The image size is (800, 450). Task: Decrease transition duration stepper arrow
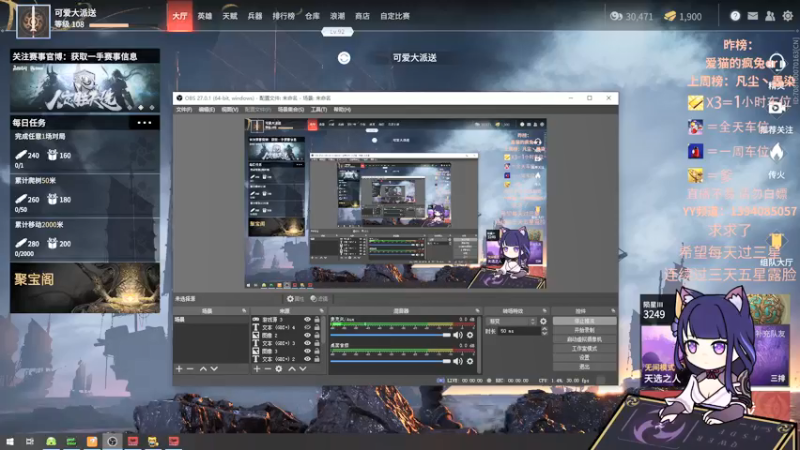pos(544,333)
